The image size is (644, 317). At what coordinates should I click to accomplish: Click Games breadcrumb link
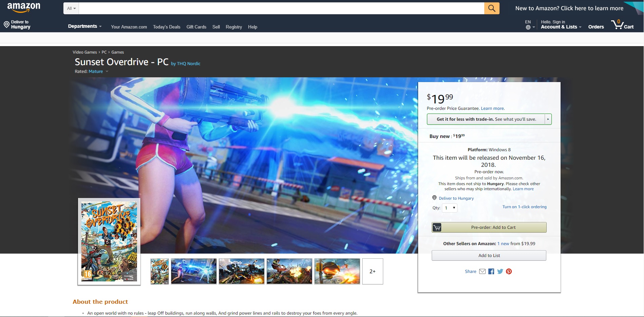[x=118, y=52]
